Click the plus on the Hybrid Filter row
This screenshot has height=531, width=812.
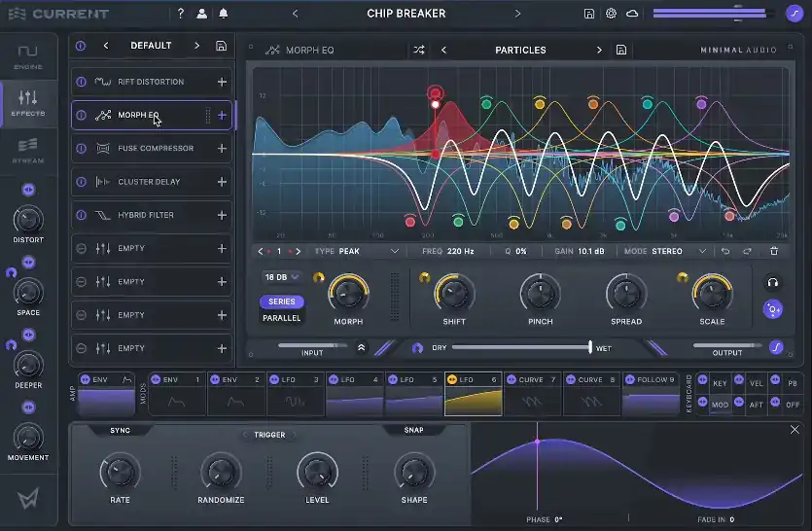(x=222, y=215)
